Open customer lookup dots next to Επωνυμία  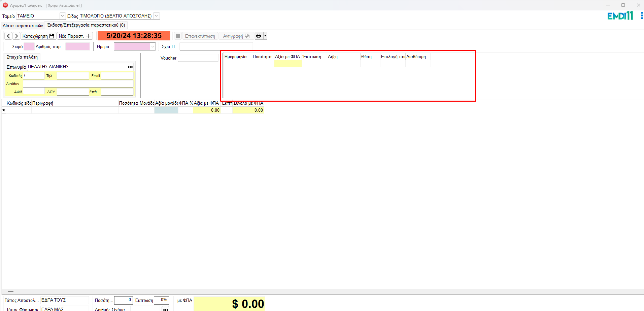coord(130,67)
